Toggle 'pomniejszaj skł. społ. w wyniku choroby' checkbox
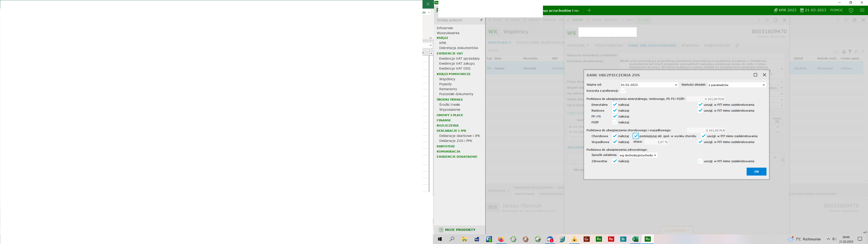The height and width of the screenshot is (244, 868). (x=635, y=136)
